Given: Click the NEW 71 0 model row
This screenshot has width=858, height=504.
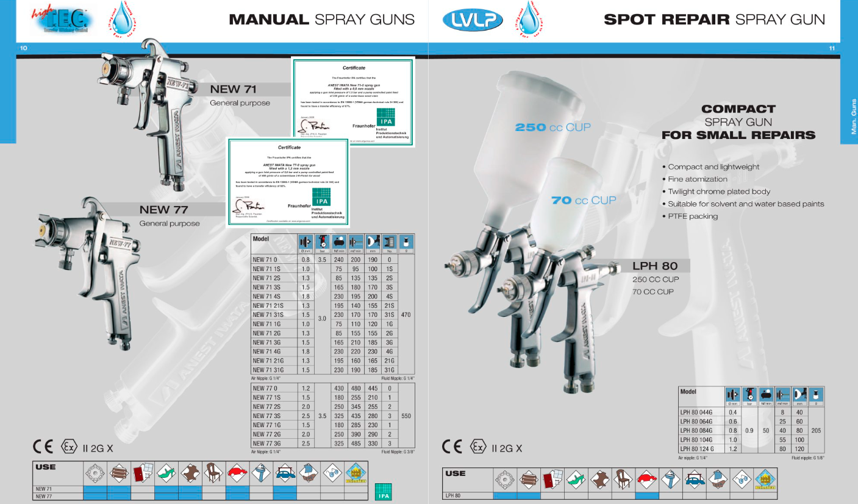Looking at the screenshot, I should (x=333, y=259).
